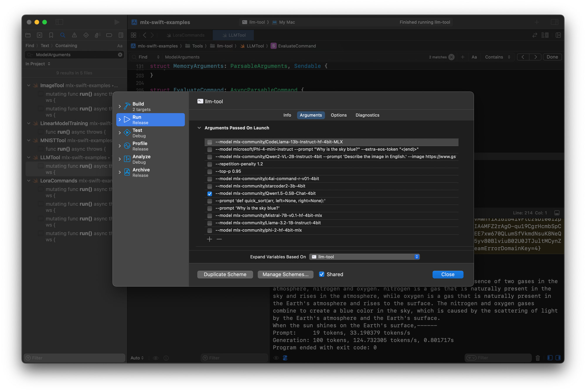Open the bookmark navigator icon
The height and width of the screenshot is (392, 586).
(51, 35)
